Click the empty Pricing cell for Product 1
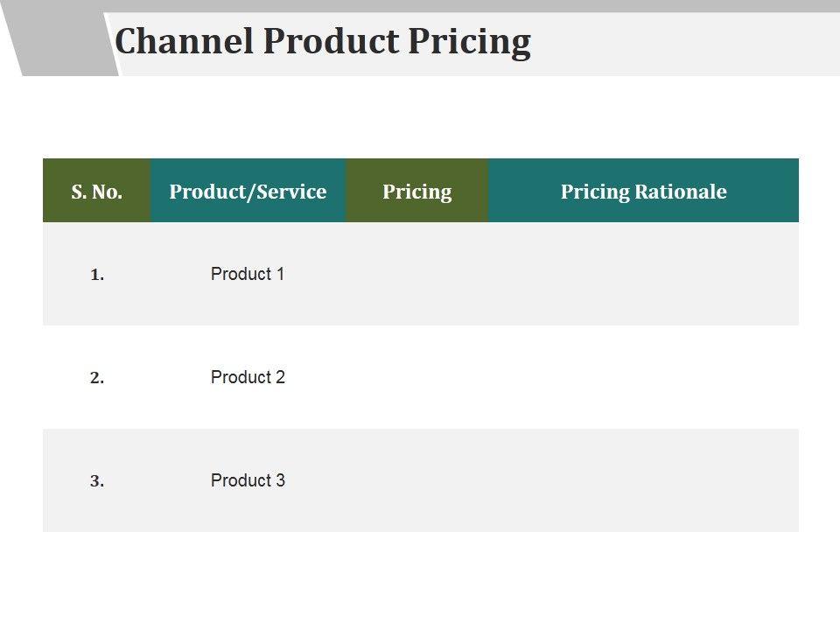The width and height of the screenshot is (840, 630). tap(416, 274)
